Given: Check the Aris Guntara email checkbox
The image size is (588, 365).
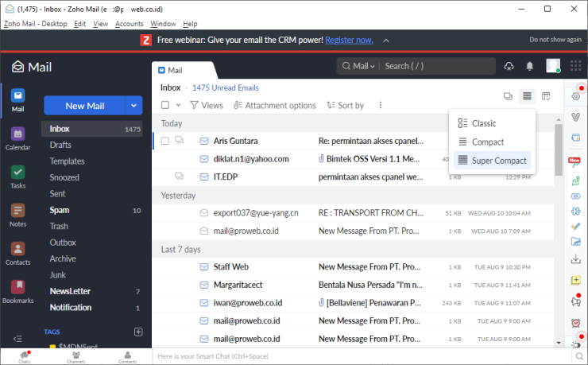Looking at the screenshot, I should pyautogui.click(x=165, y=141).
